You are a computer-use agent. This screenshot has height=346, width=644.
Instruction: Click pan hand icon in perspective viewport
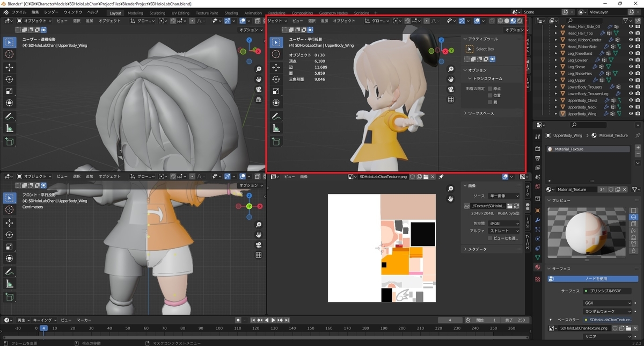pyautogui.click(x=259, y=79)
